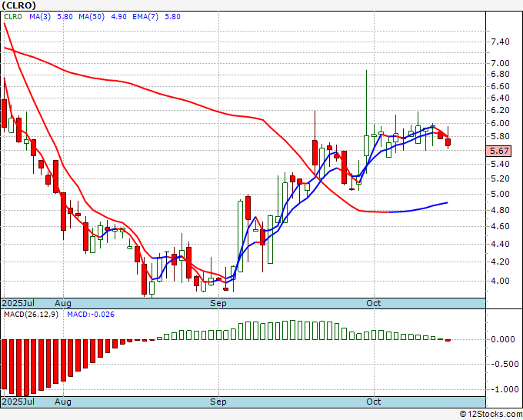Image resolution: width=523 pixels, height=420 pixels.
Task: Click the Sep label on price chart axis
Action: click(x=218, y=303)
